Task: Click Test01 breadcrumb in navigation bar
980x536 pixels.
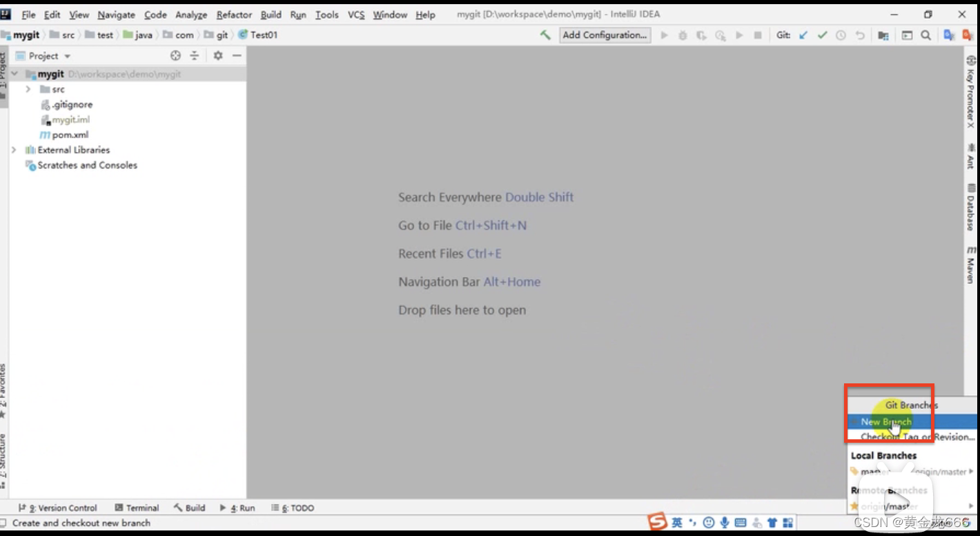Action: (x=257, y=35)
